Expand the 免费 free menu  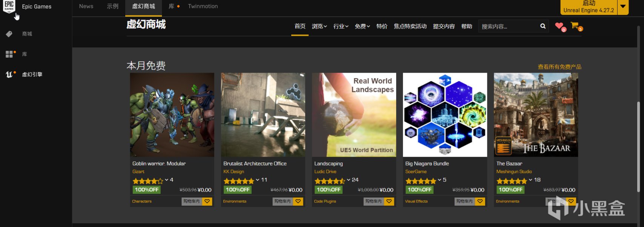point(362,26)
